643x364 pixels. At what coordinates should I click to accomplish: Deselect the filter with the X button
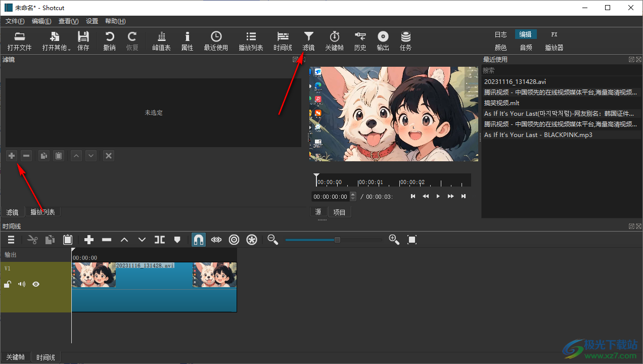pyautogui.click(x=108, y=156)
